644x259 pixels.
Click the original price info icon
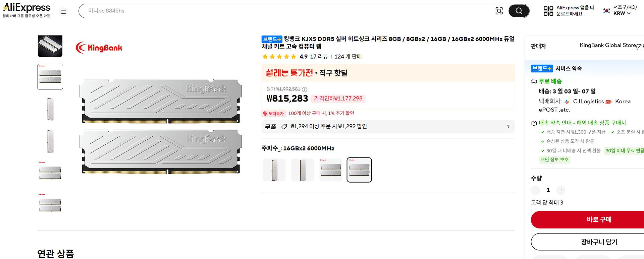point(305,89)
